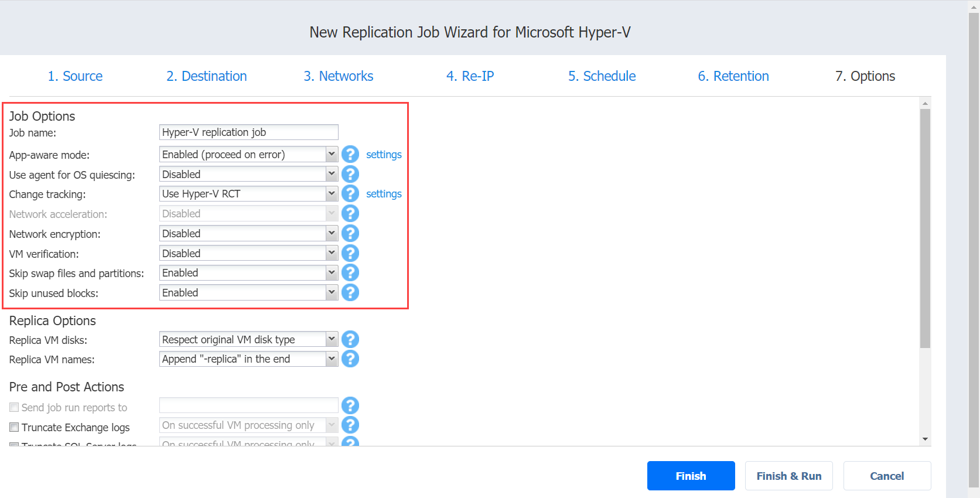The image size is (980, 498).
Task: Show help for Change tracking option
Action: [350, 193]
